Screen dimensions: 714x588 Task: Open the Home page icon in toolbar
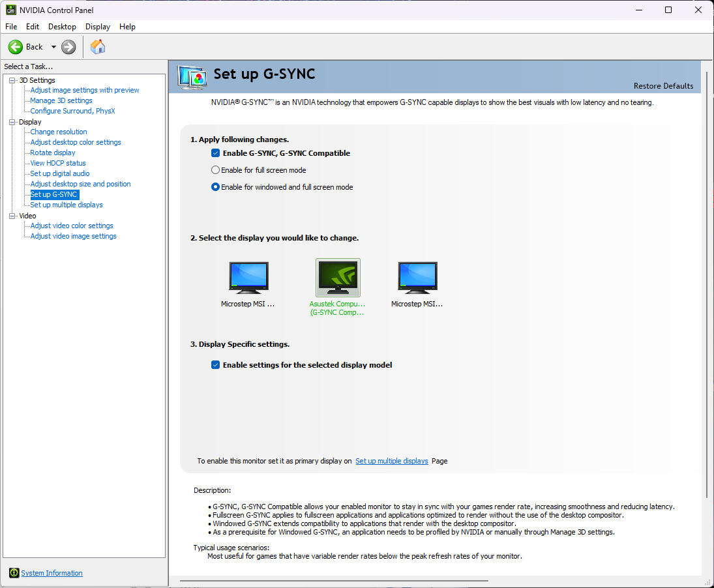pos(97,47)
